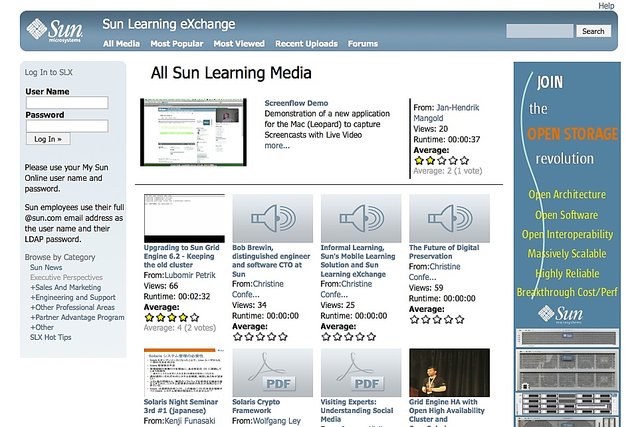This screenshot has width=640, height=427.
Task: Focus the User Name field
Action: pyautogui.click(x=67, y=102)
